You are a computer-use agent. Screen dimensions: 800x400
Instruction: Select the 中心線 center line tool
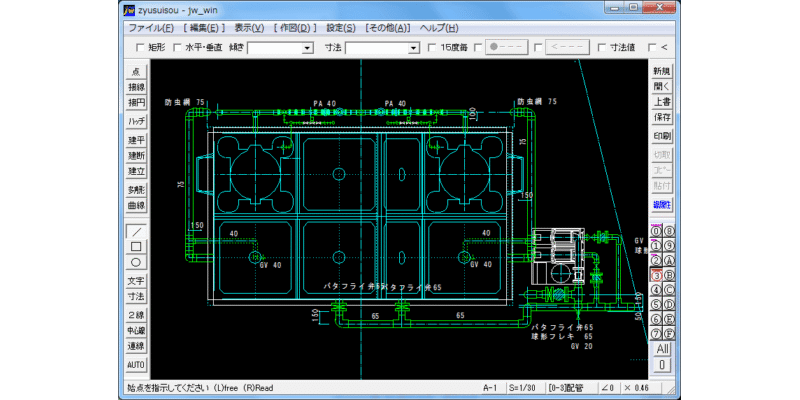point(136,330)
